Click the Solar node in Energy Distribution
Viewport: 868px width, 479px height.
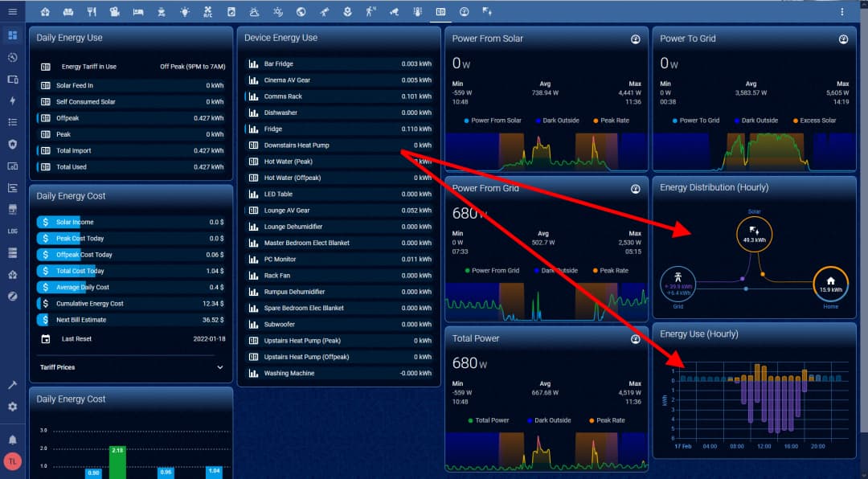tap(754, 234)
